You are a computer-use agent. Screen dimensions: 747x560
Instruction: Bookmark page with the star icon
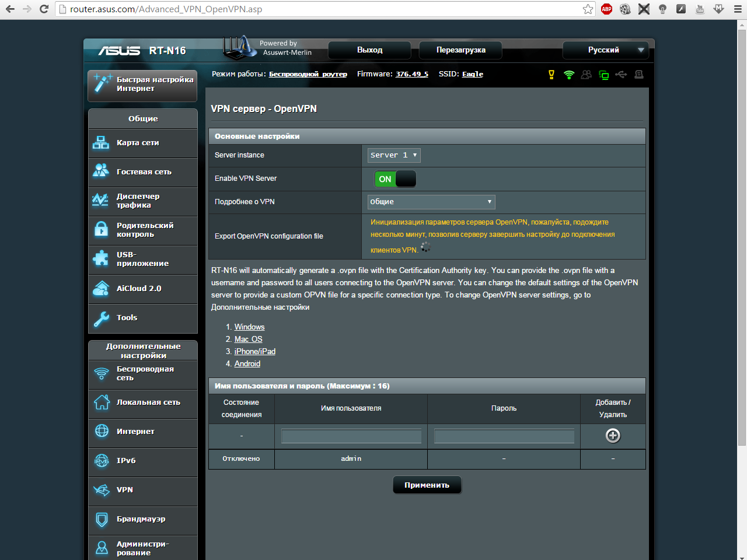(588, 9)
